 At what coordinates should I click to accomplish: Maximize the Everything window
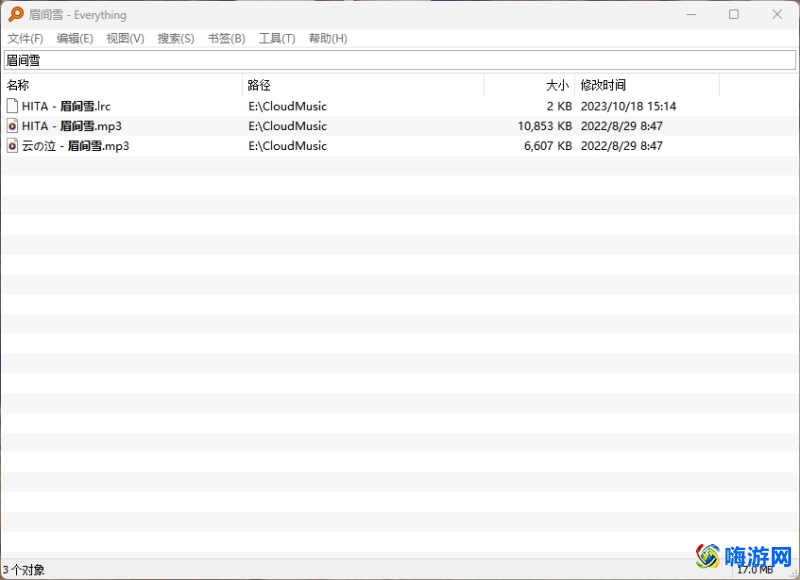[x=734, y=14]
